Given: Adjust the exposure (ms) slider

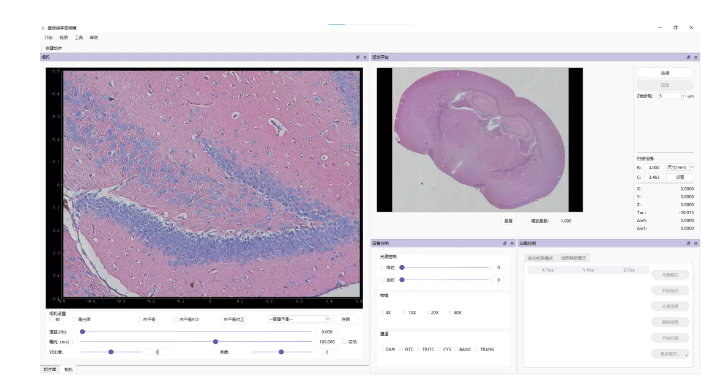Looking at the screenshot, I should point(196,342).
